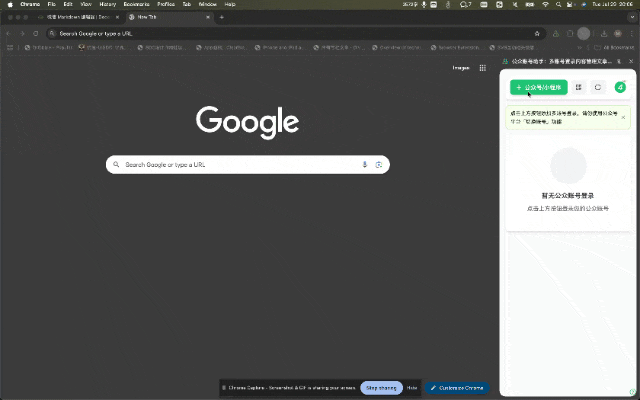
Task: Start voice search with microphone icon
Action: [x=364, y=164]
